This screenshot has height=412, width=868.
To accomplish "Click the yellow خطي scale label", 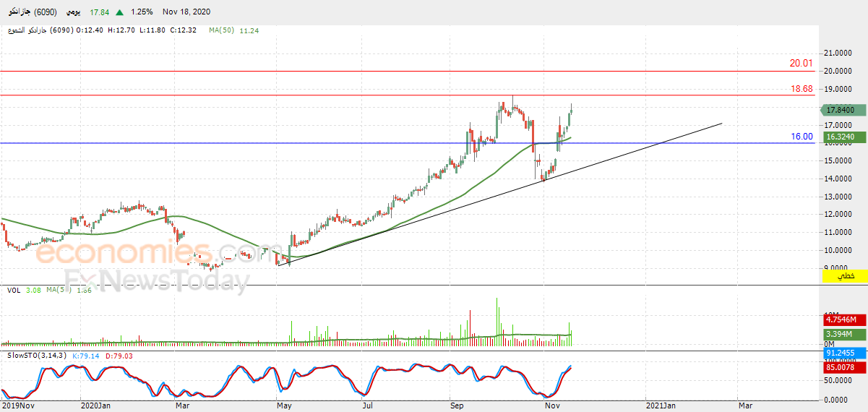I will pos(843,276).
